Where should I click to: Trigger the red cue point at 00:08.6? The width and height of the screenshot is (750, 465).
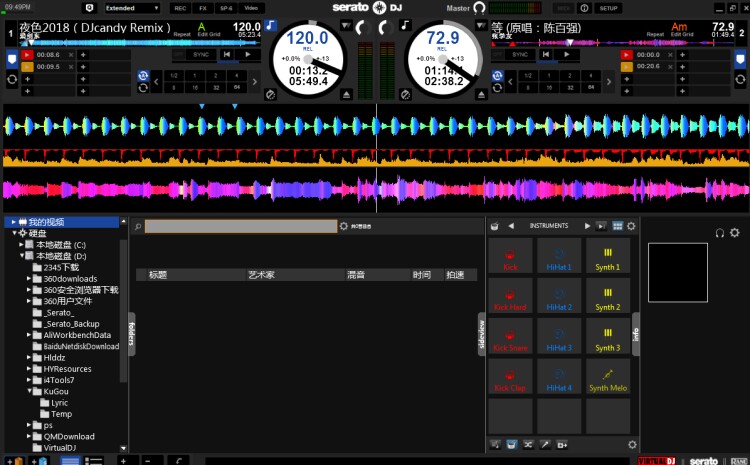pos(27,55)
